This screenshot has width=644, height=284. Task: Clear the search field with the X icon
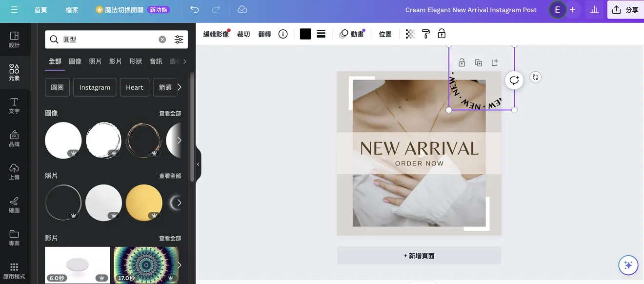pos(162,40)
